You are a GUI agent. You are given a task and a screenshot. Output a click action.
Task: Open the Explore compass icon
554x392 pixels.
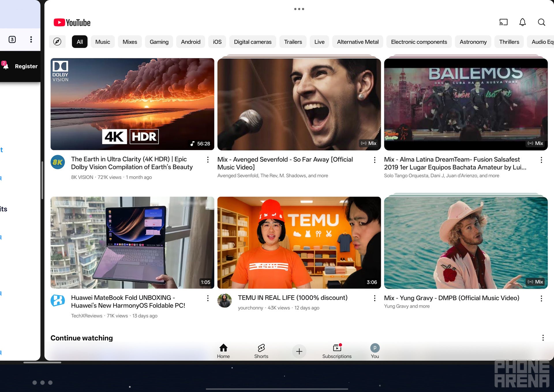tap(57, 42)
